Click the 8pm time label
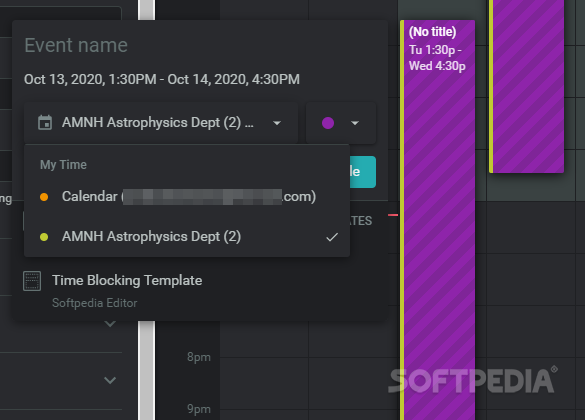The width and height of the screenshot is (585, 420). pyautogui.click(x=199, y=357)
